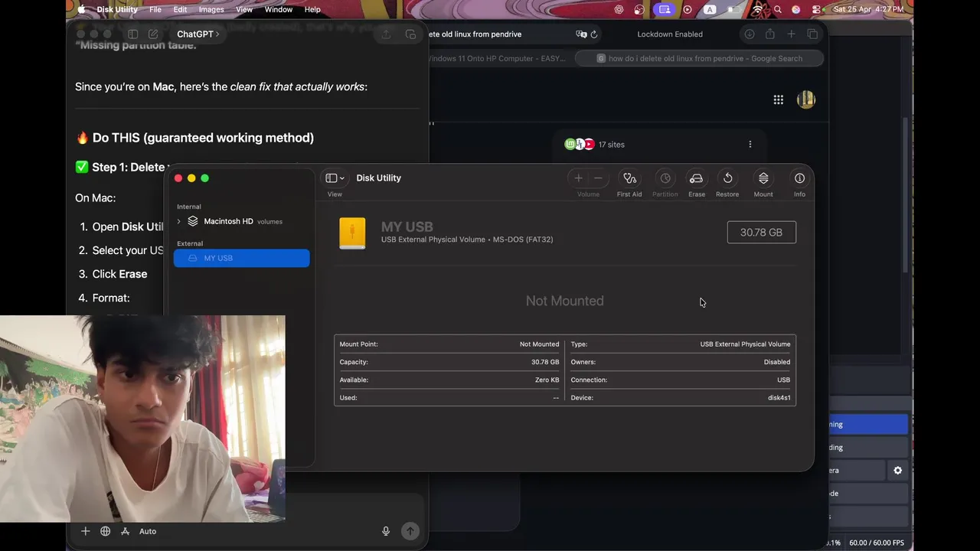
Task: Switch to the Google Search browser tab
Action: pyautogui.click(x=700, y=58)
